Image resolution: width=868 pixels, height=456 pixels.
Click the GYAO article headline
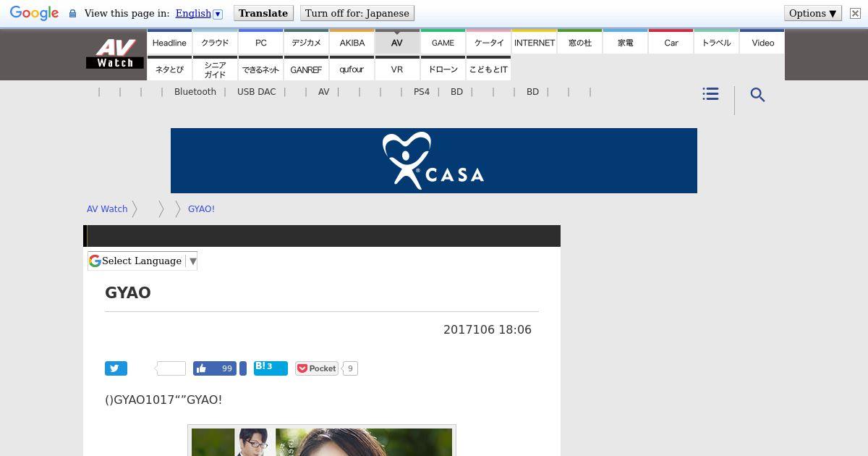(x=128, y=292)
